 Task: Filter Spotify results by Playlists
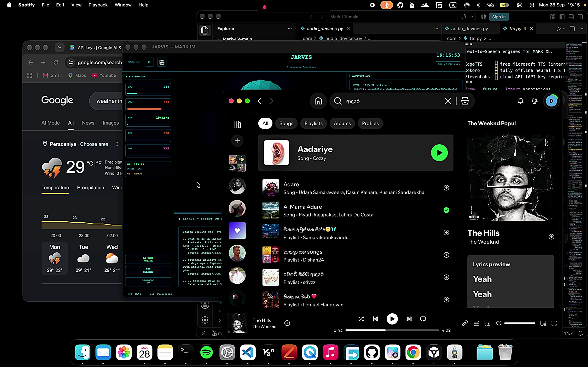(x=313, y=123)
